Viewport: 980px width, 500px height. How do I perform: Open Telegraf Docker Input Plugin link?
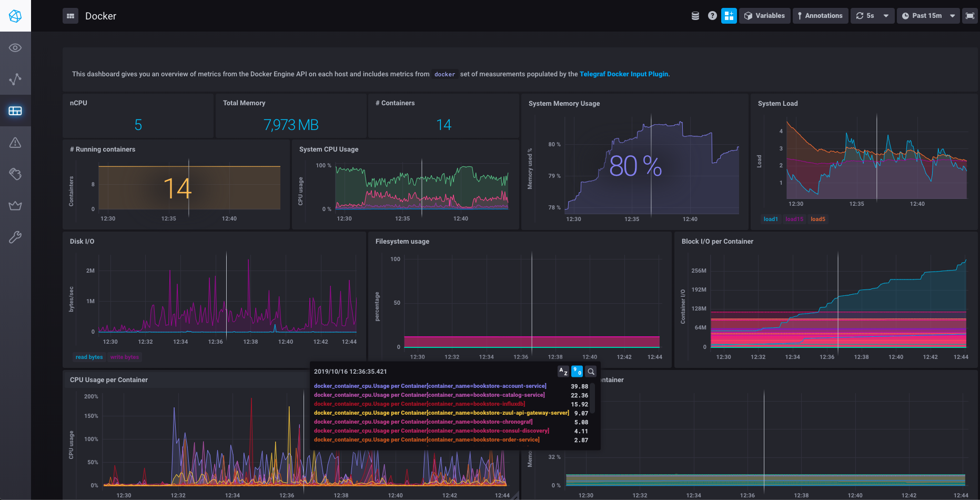(x=624, y=74)
